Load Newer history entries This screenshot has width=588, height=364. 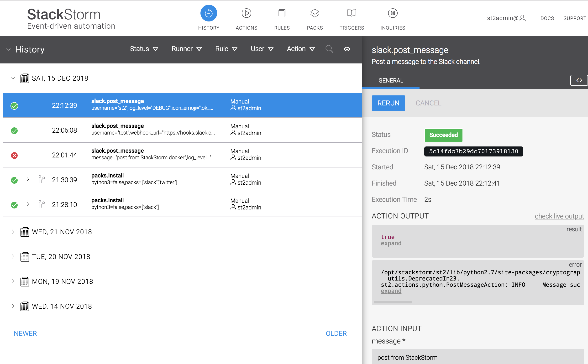pos(25,333)
